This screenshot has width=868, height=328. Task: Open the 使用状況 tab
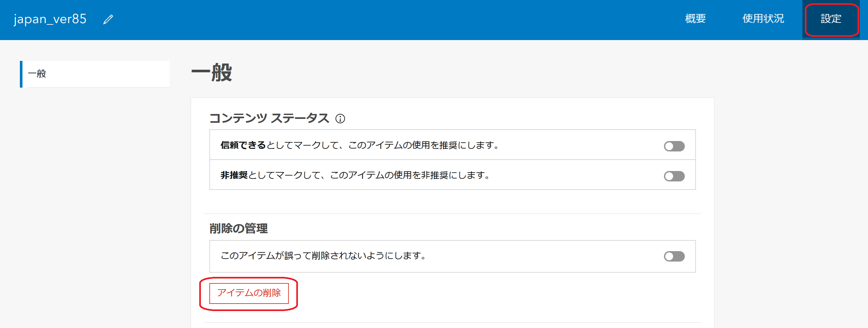763,19
